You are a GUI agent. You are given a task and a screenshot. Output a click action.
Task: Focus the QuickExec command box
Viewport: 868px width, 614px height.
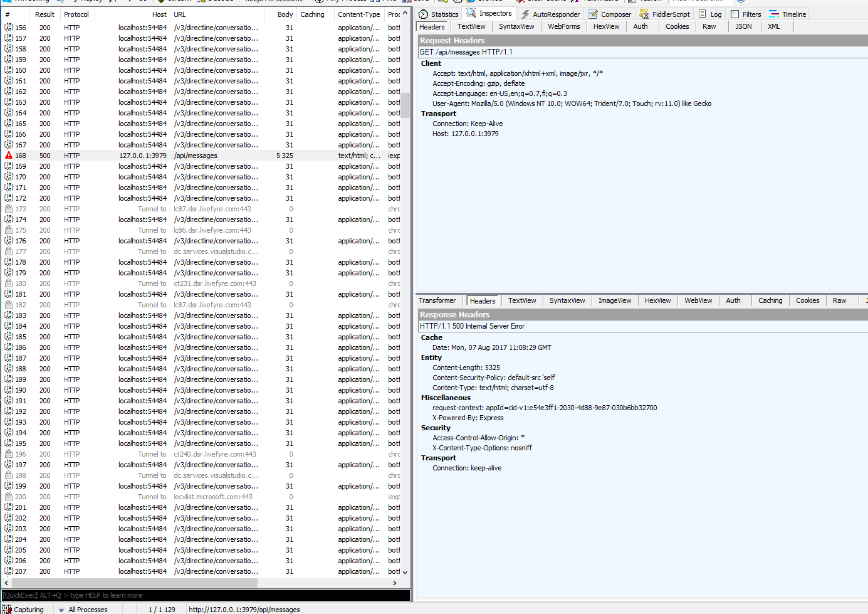(x=206, y=595)
